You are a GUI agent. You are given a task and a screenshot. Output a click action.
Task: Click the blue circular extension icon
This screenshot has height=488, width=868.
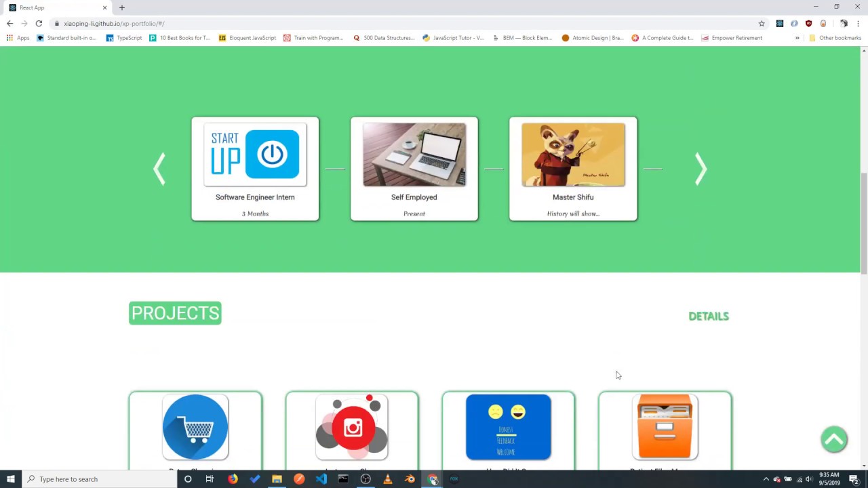[x=794, y=23]
